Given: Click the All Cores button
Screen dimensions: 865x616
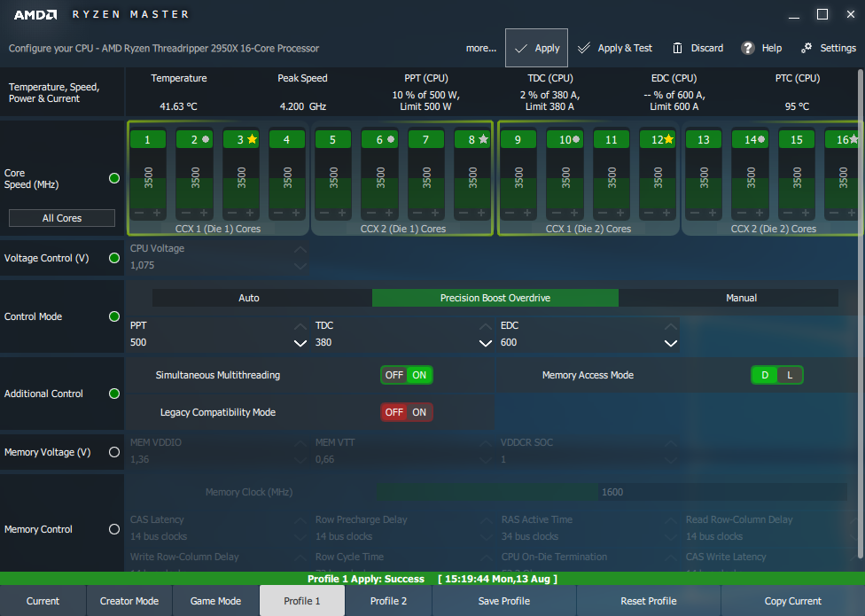Looking at the screenshot, I should pos(62,218).
